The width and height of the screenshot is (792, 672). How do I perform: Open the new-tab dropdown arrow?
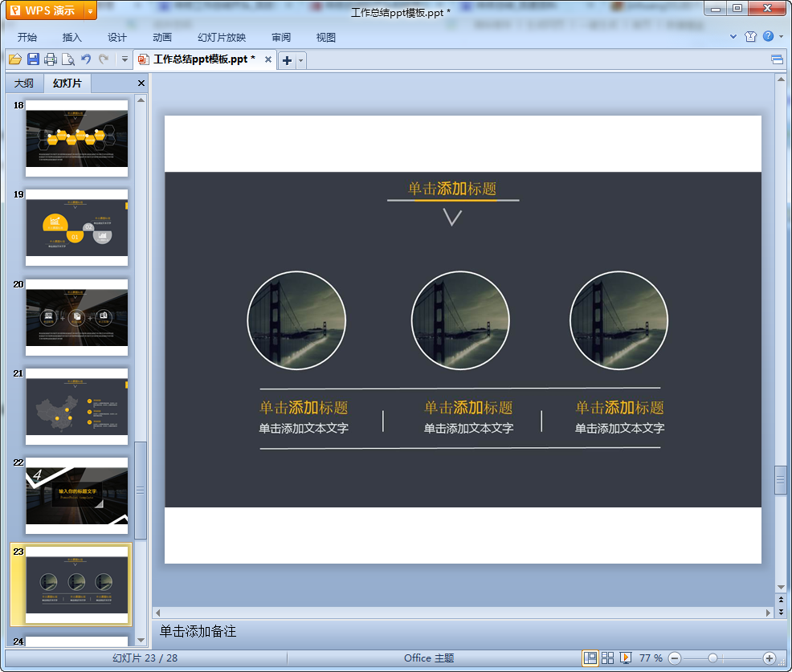[x=301, y=60]
